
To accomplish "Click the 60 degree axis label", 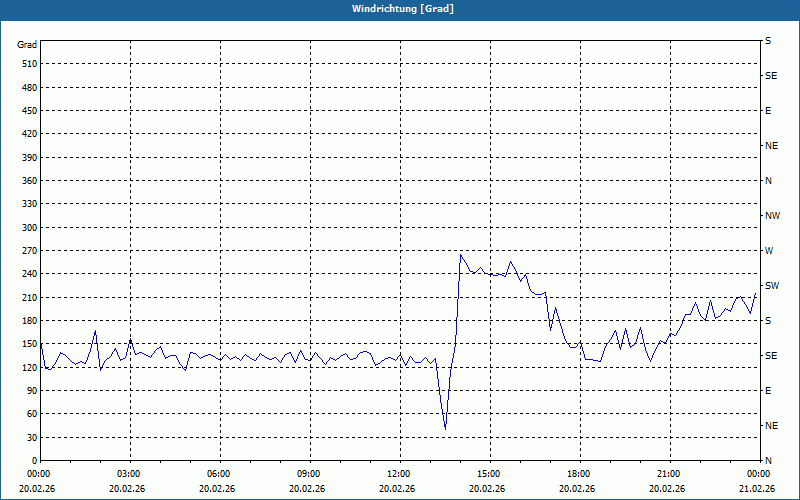I will click(32, 414).
